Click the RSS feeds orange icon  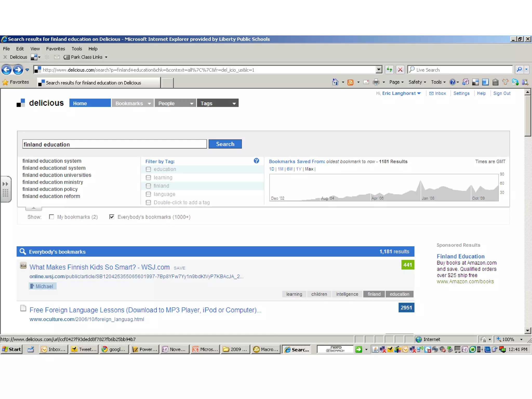click(350, 82)
